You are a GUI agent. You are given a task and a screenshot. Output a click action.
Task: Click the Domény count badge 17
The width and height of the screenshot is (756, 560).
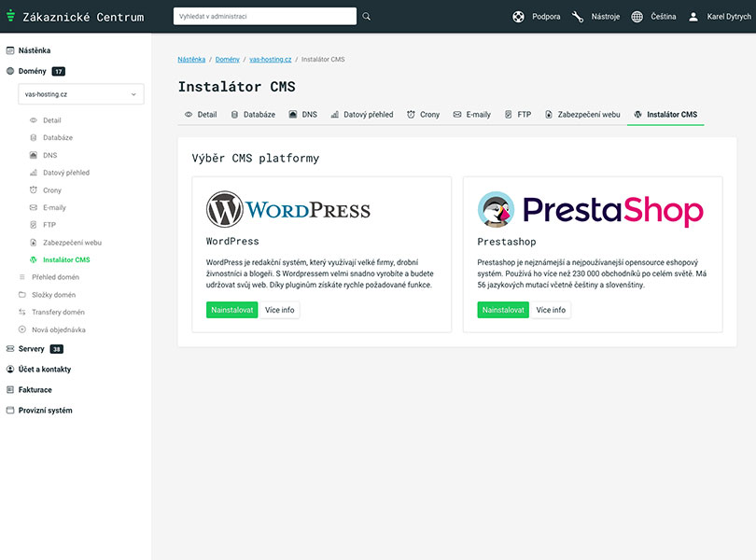tap(59, 71)
